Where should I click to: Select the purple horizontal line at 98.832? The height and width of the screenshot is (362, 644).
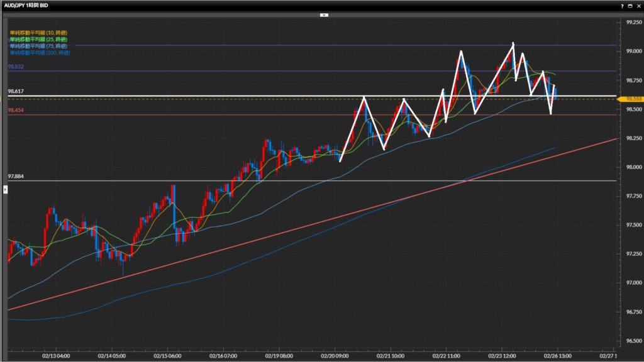point(189,71)
